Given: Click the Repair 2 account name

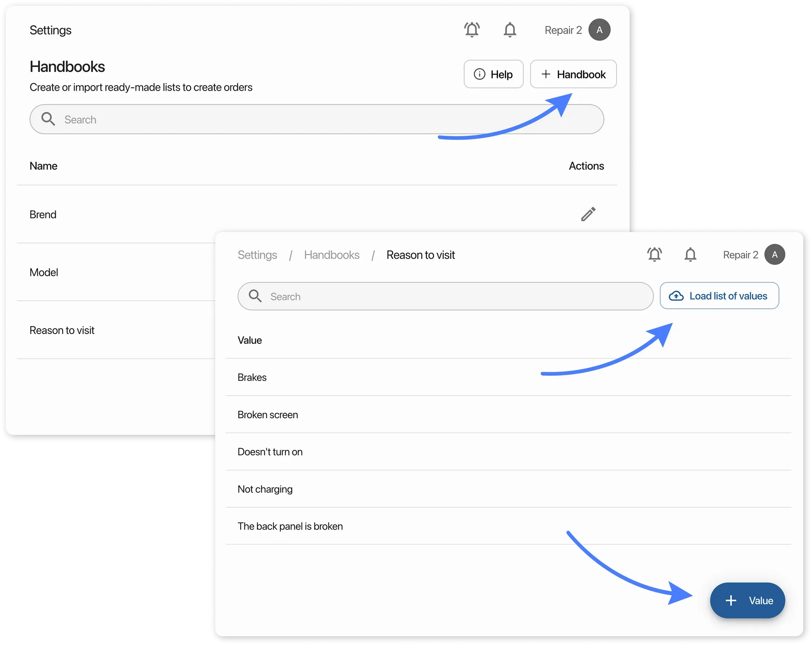Looking at the screenshot, I should 563,30.
